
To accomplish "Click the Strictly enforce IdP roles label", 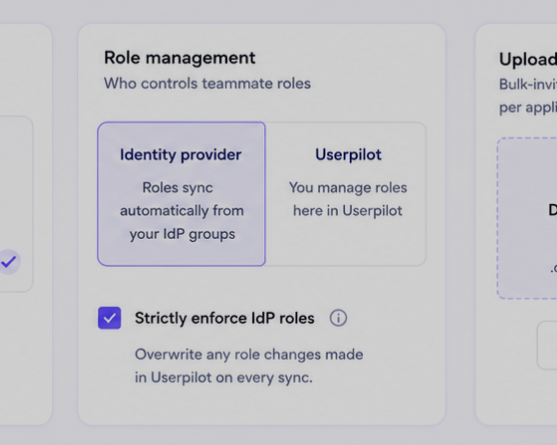I will tap(225, 318).
